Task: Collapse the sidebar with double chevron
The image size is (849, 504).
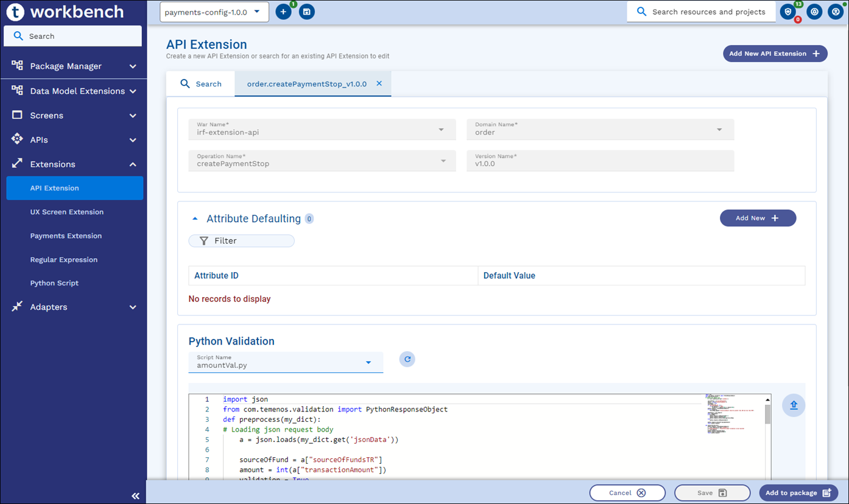Action: click(x=135, y=496)
